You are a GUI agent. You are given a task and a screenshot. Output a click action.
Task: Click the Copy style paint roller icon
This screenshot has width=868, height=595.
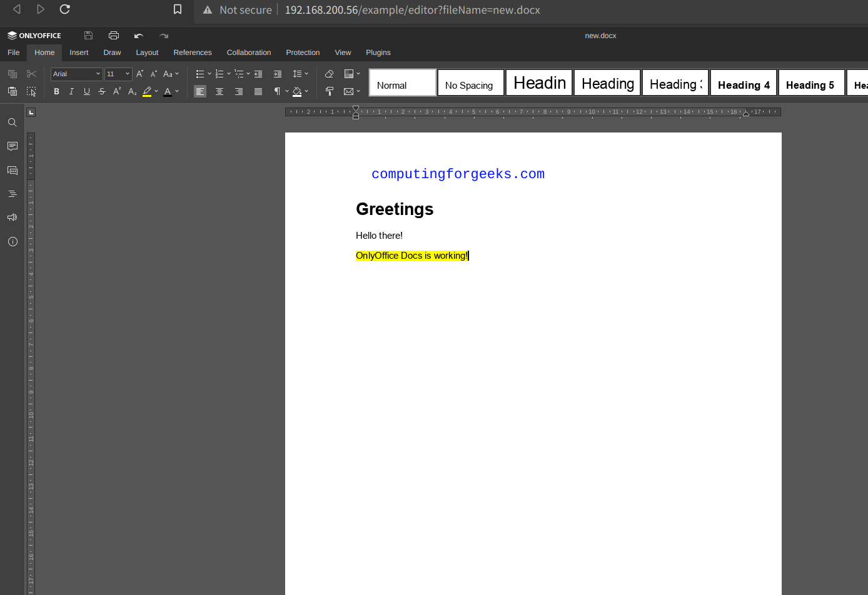329,91
